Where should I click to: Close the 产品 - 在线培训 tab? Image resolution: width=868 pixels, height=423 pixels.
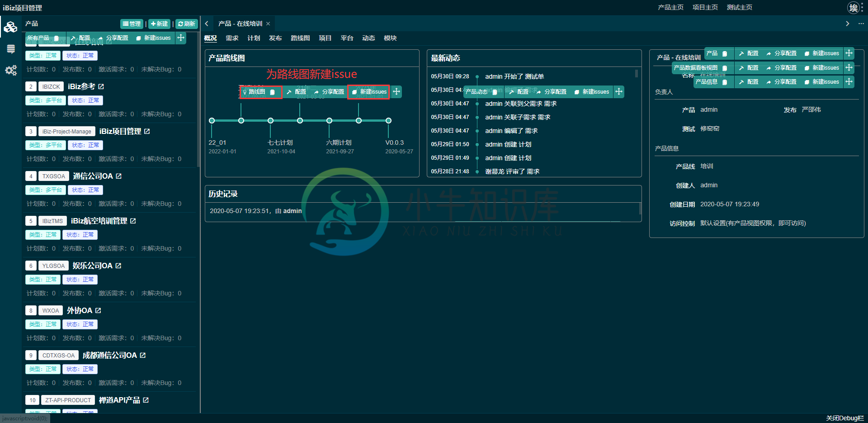pyautogui.click(x=268, y=24)
